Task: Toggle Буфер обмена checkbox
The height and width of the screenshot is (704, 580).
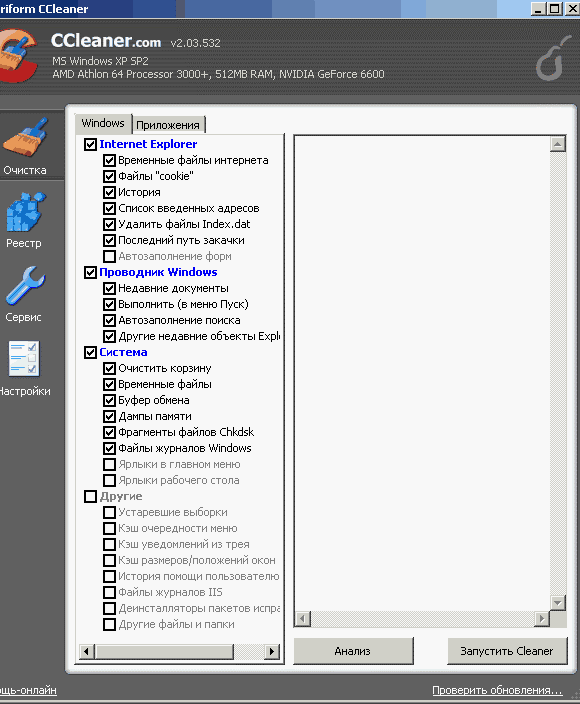Action: click(109, 400)
